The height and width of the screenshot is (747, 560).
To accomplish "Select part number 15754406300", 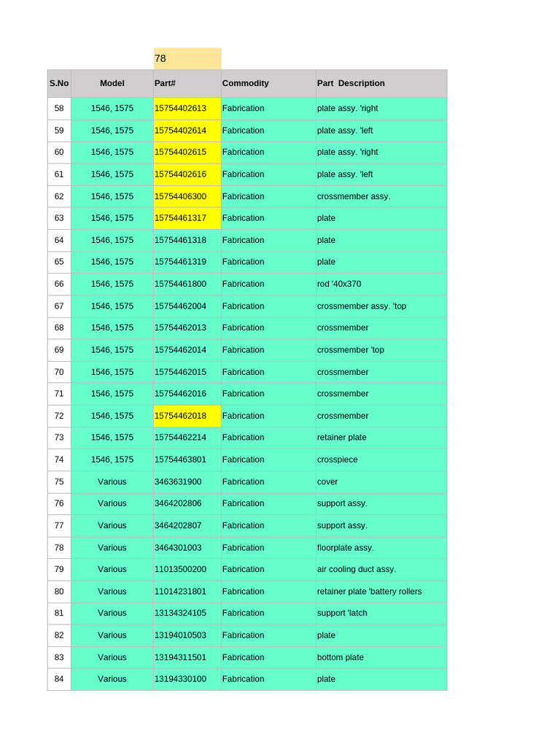I will click(x=187, y=196).
